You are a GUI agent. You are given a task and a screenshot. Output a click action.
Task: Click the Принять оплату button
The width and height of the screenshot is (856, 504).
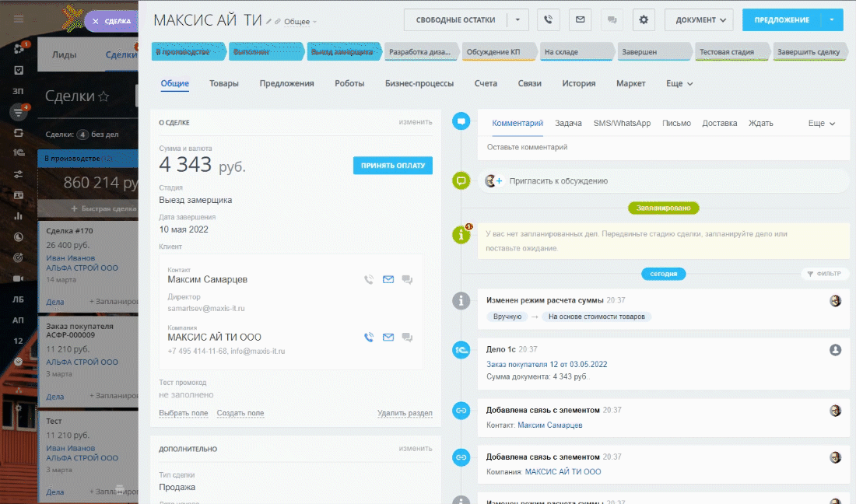tap(392, 165)
